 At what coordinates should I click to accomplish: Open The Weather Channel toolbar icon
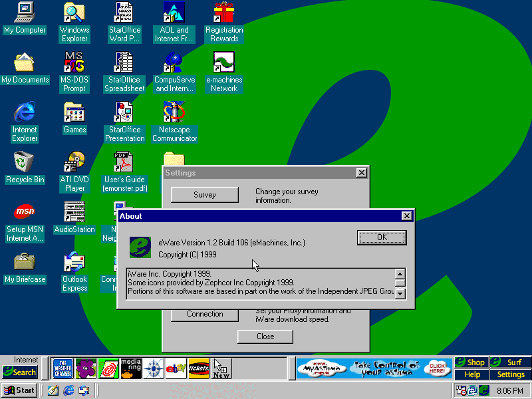[x=63, y=368]
